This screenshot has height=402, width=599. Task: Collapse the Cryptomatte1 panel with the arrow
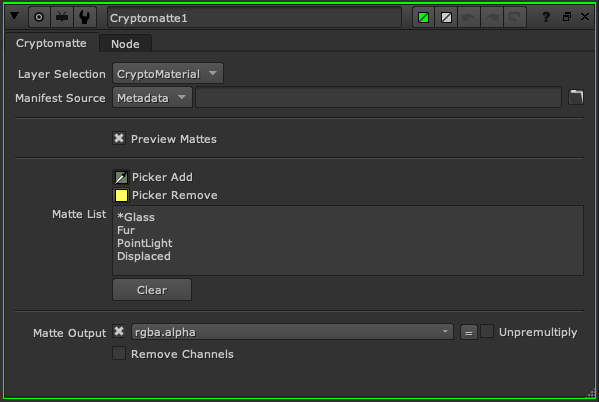coord(15,16)
